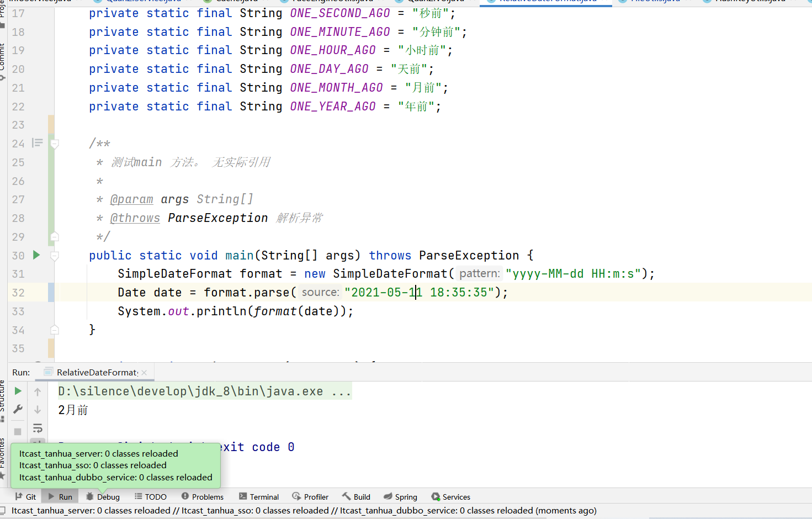This screenshot has height=519, width=812.
Task: Click the Problems warning icon in bottom bar
Action: (185, 496)
